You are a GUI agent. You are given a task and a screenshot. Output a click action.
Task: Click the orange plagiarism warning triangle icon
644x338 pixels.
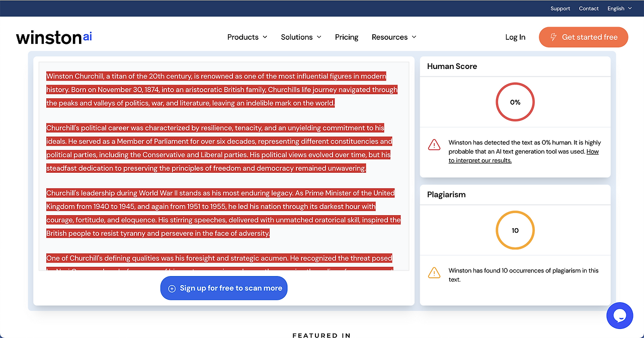434,273
